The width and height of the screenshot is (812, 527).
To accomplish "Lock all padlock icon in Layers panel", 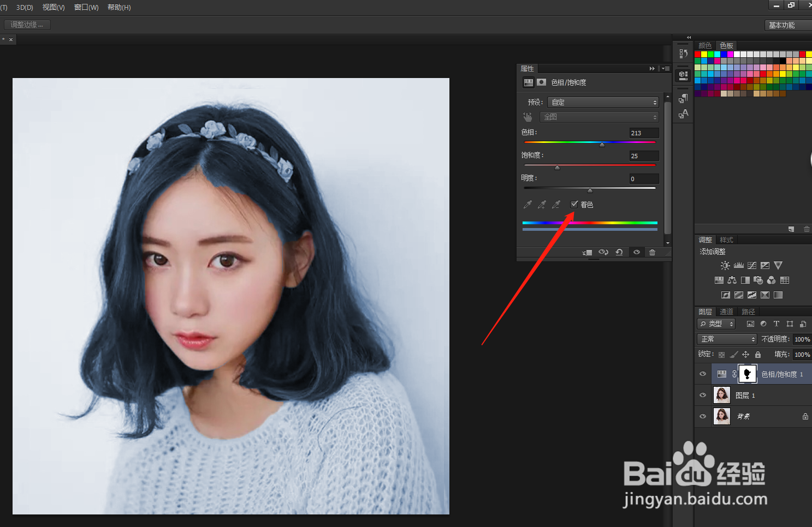I will [758, 355].
